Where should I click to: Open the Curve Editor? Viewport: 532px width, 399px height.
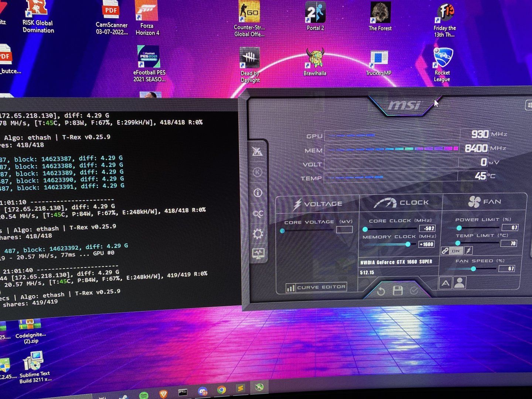[316, 287]
